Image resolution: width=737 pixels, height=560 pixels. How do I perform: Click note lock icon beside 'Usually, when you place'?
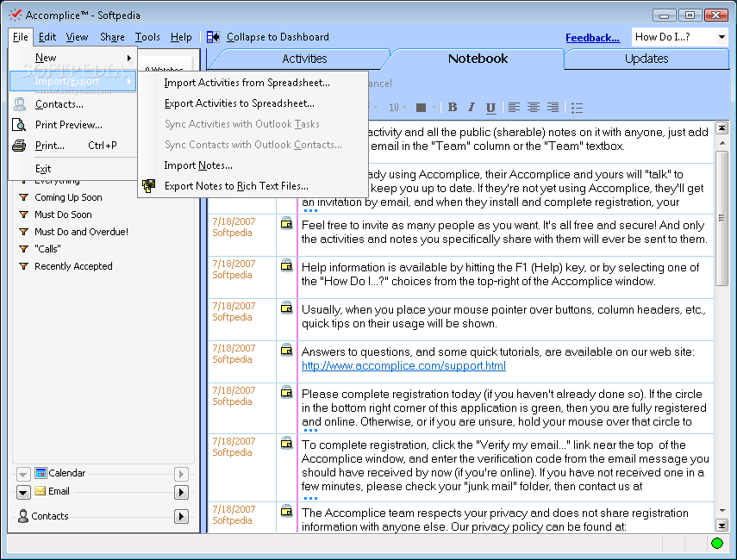click(286, 308)
